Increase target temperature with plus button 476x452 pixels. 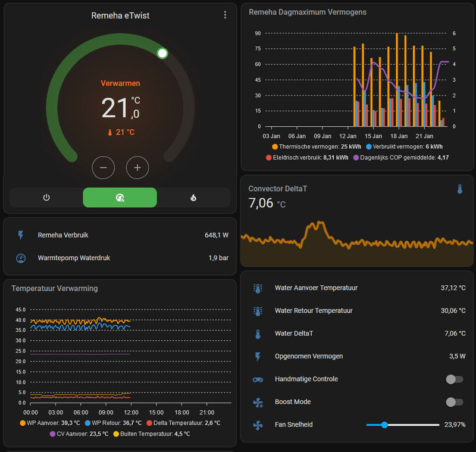point(137,168)
